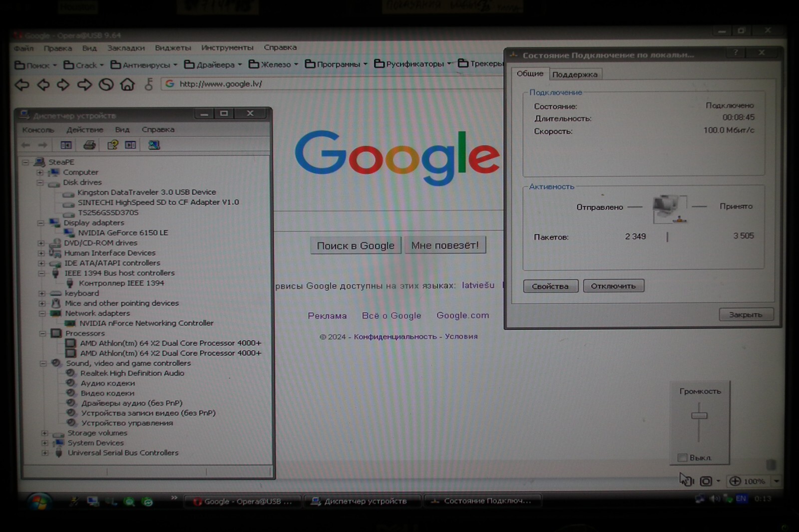Expand IDE ATA/ATAPI controllers node
Viewport: 799px width, 532px height.
[x=41, y=263]
